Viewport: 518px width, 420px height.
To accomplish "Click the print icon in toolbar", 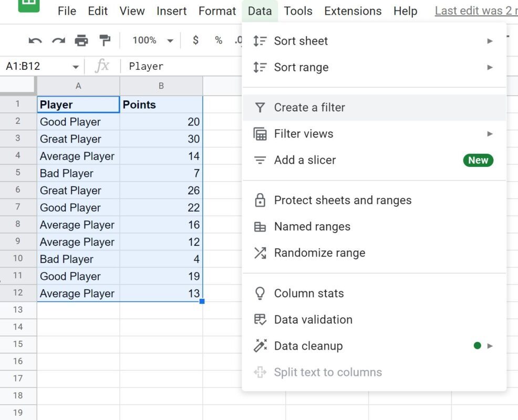I will coord(81,40).
